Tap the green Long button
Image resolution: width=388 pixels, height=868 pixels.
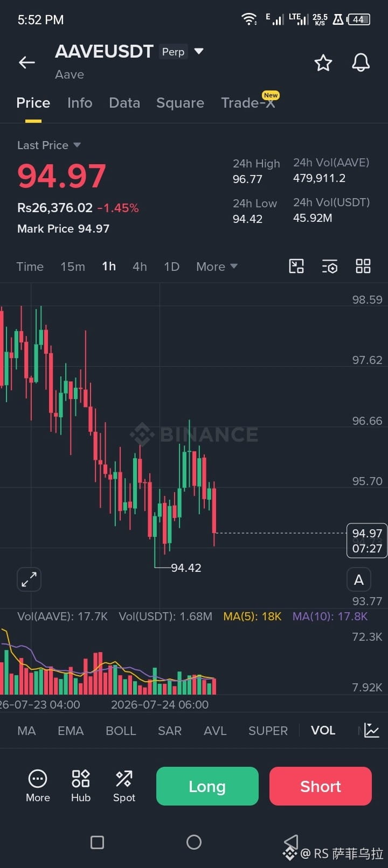[207, 786]
